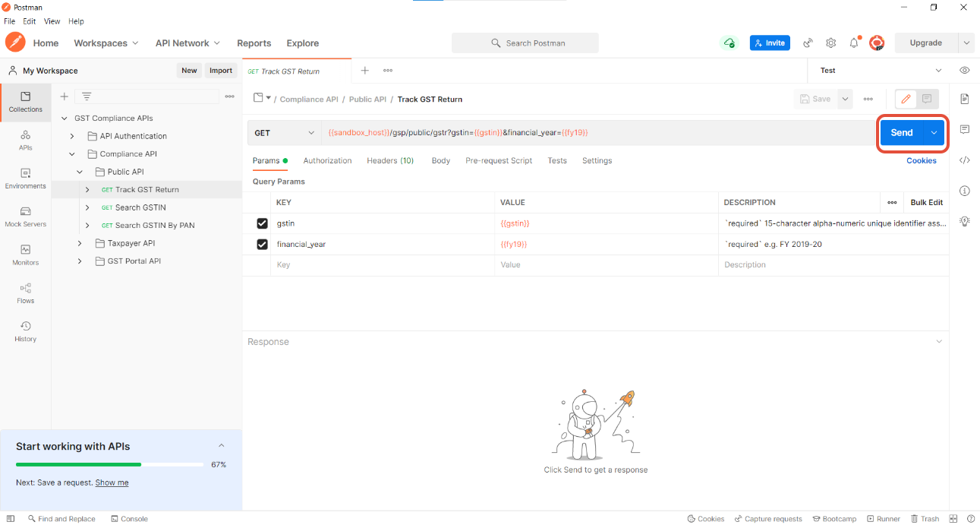Click the Show me link

click(x=112, y=482)
